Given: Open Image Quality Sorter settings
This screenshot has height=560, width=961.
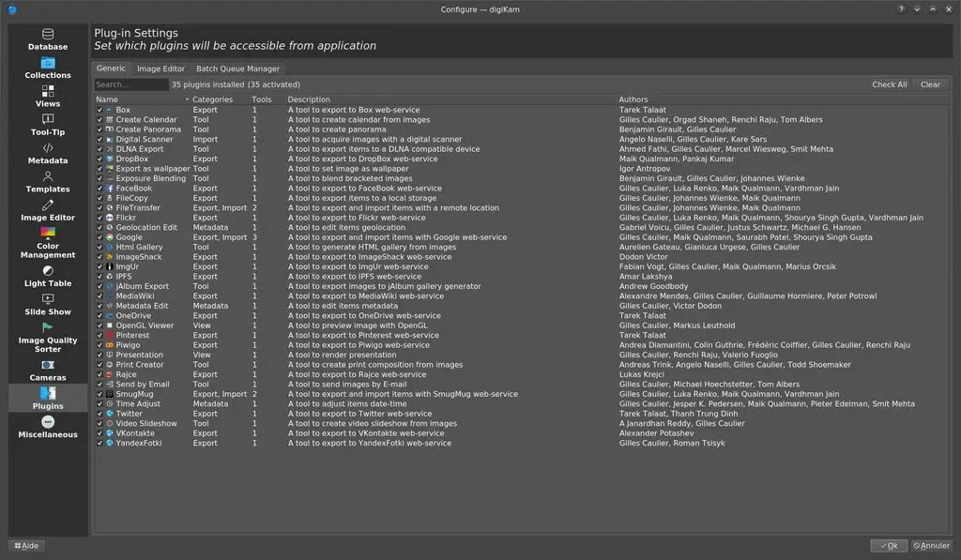Looking at the screenshot, I should coord(46,340).
